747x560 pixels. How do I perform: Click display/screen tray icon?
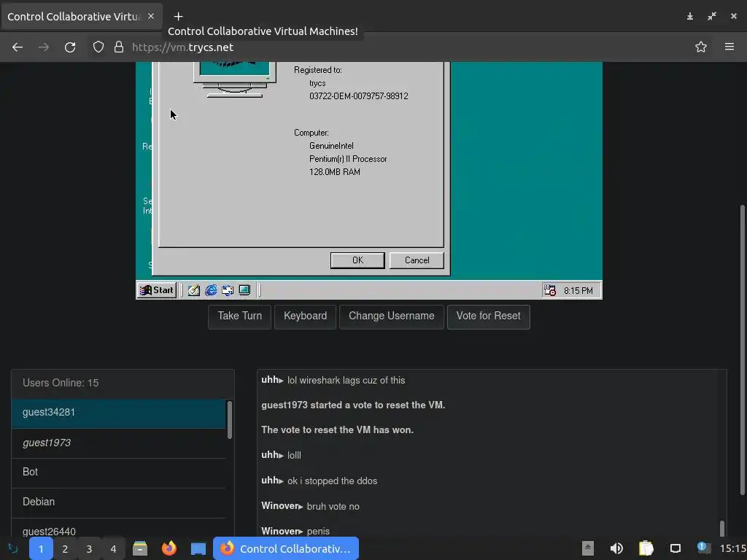[675, 548]
